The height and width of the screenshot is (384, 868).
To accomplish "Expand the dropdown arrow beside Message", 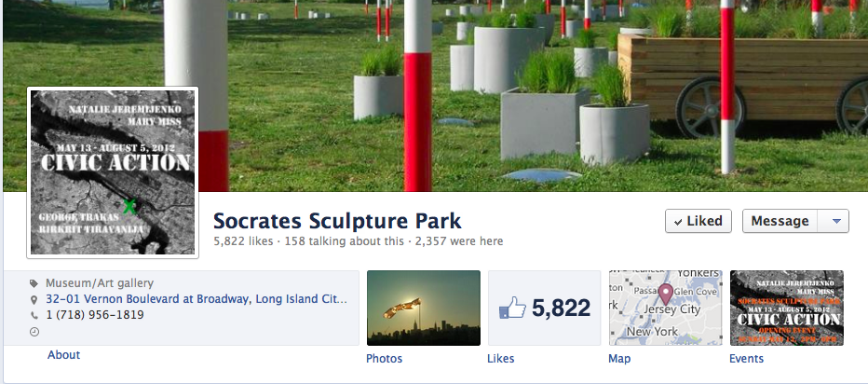I will click(836, 221).
